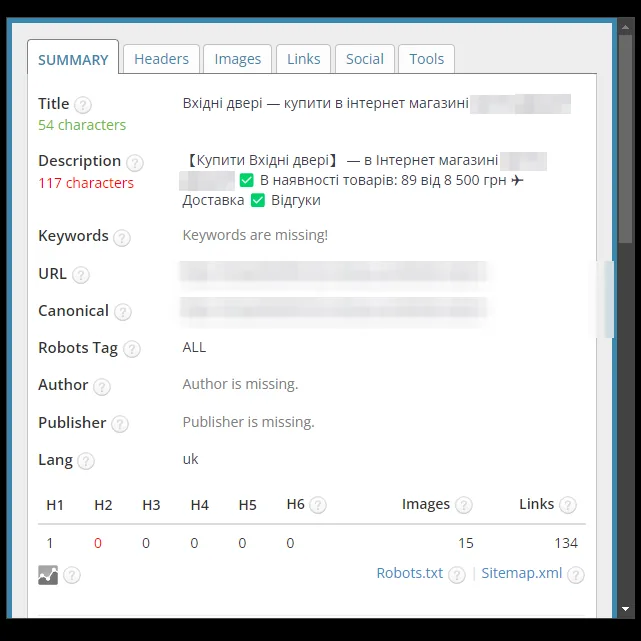
Task: Click the blurred Canonical value
Action: [x=333, y=308]
